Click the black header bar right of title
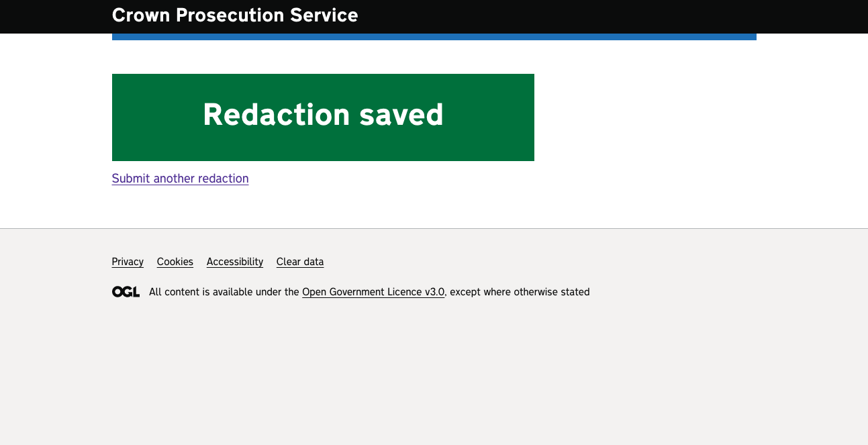The height and width of the screenshot is (445, 868). pos(604,16)
